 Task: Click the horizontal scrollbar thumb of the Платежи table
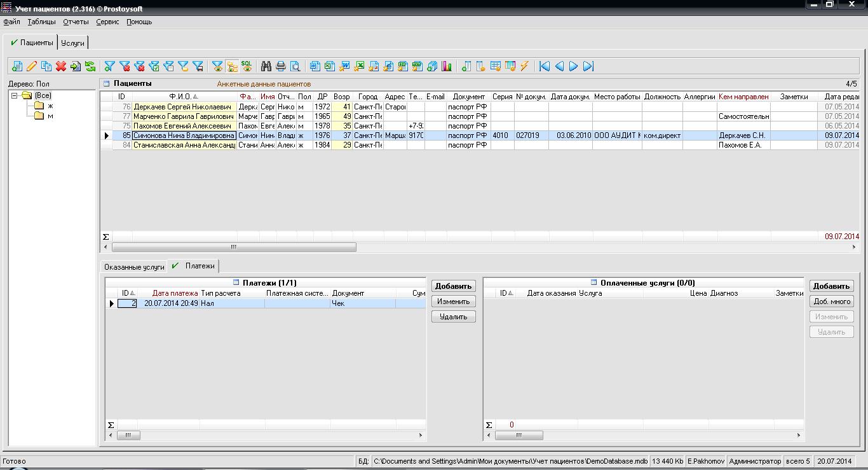pos(128,436)
